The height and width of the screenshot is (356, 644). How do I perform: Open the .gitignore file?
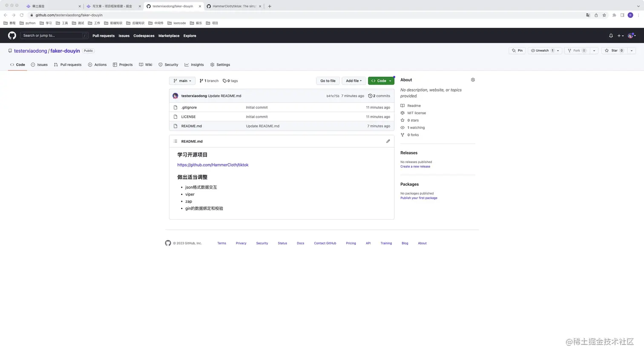pos(189,107)
